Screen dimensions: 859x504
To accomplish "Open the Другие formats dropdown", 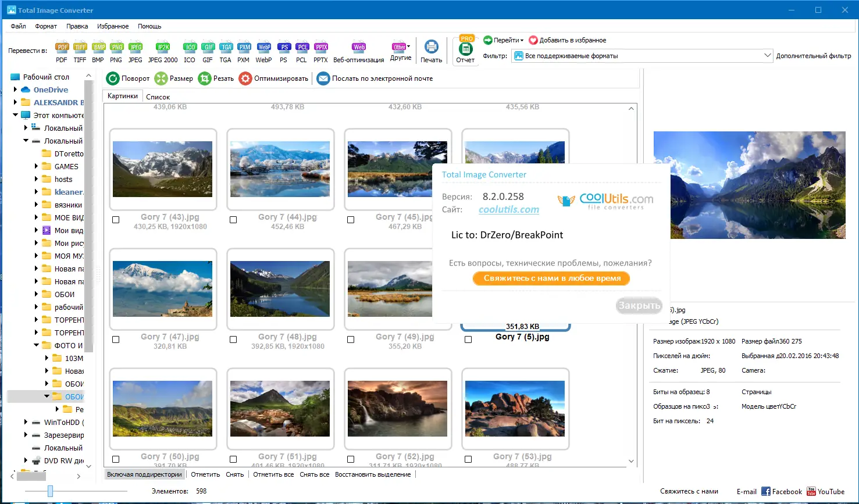I will pyautogui.click(x=401, y=51).
